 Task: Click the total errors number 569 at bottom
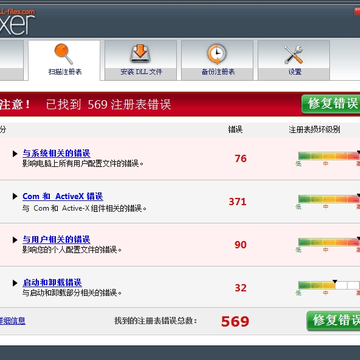tap(235, 321)
